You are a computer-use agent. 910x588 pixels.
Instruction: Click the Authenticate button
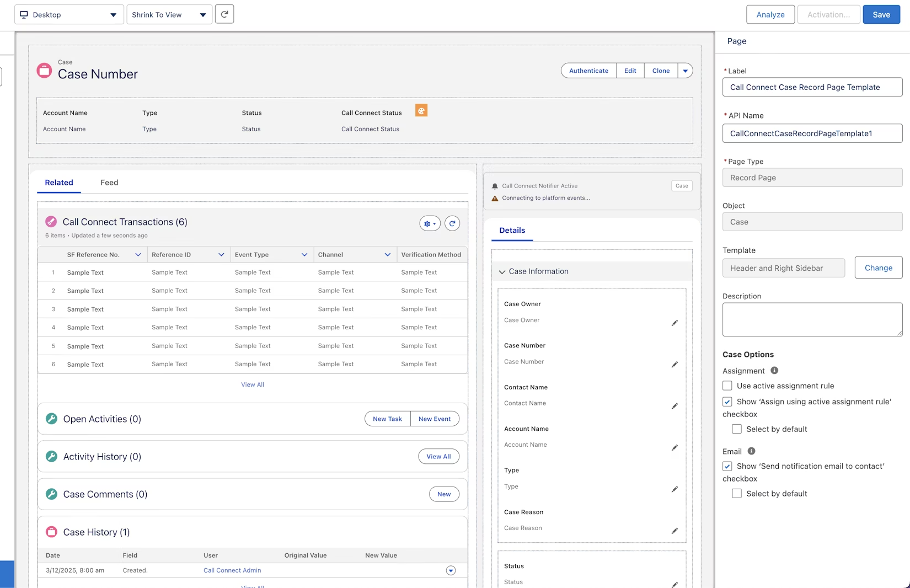tap(589, 71)
